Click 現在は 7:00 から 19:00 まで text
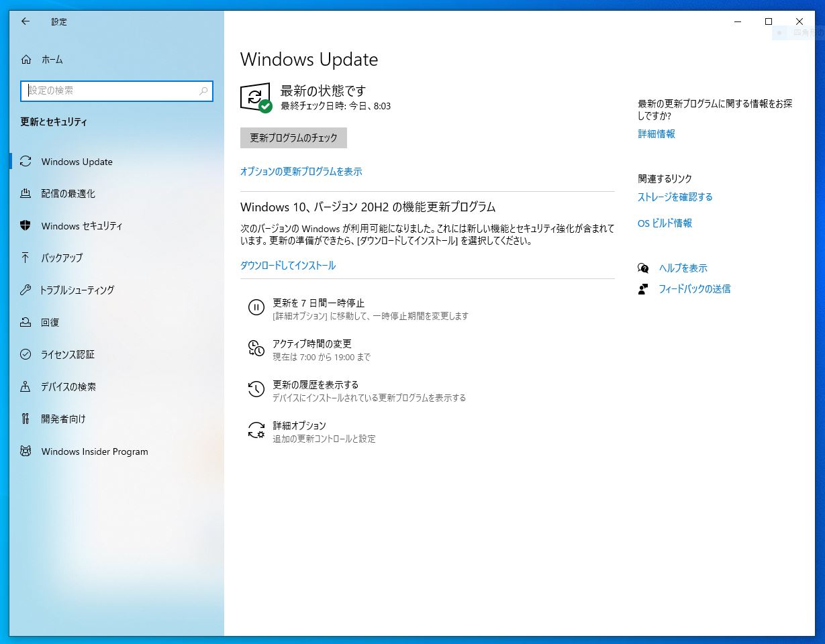The height and width of the screenshot is (644, 825). coord(322,358)
